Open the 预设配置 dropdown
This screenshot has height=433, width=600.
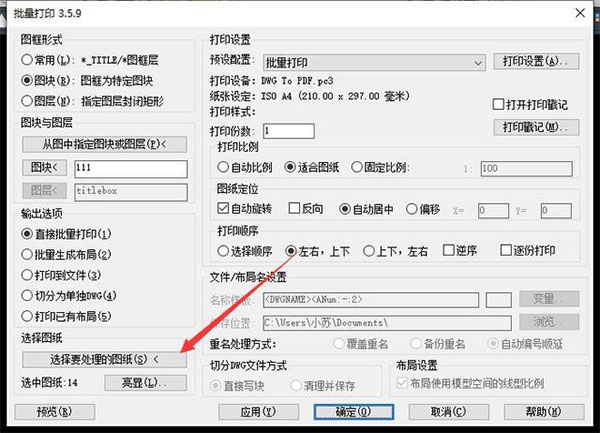(x=374, y=62)
